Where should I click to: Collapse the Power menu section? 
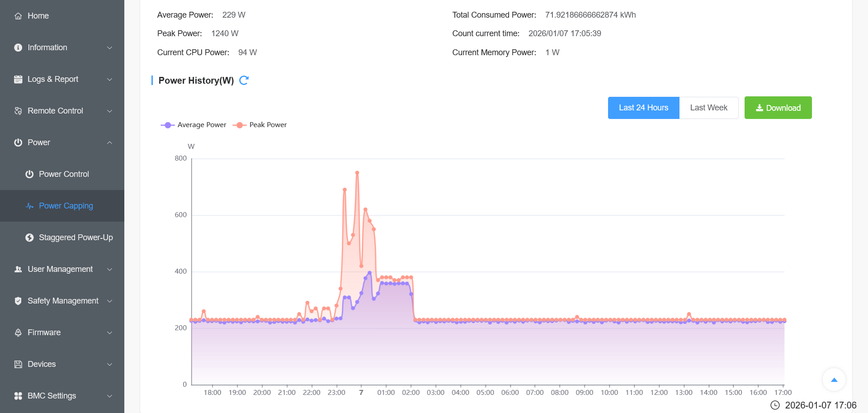click(x=109, y=142)
